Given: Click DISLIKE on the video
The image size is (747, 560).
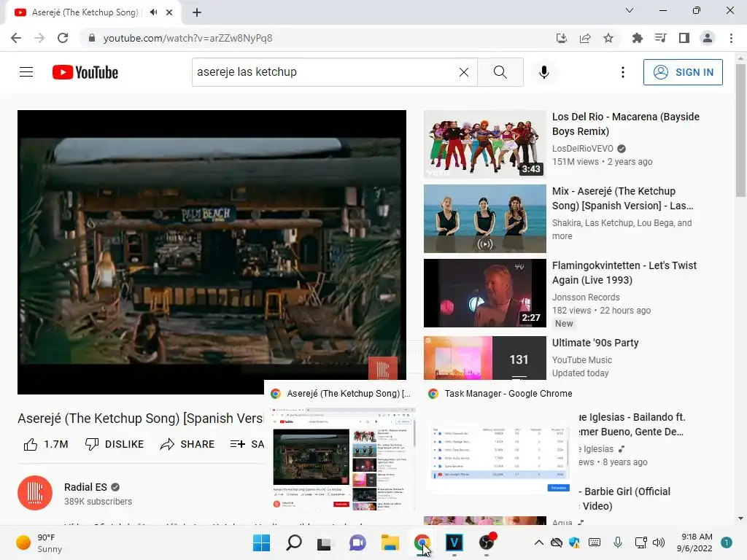Looking at the screenshot, I should (x=115, y=444).
